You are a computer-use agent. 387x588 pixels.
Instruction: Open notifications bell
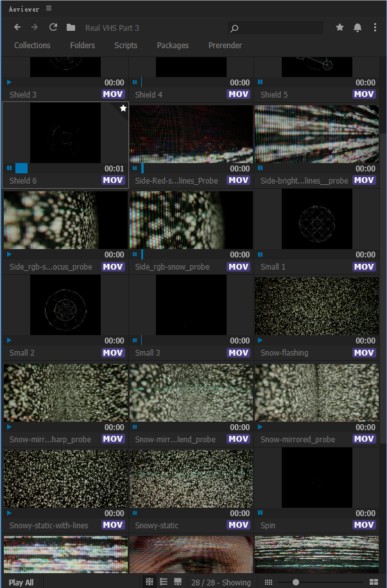pyautogui.click(x=357, y=28)
